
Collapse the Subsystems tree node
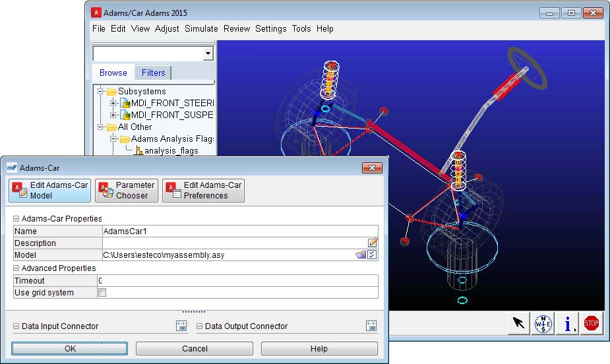coord(100,91)
